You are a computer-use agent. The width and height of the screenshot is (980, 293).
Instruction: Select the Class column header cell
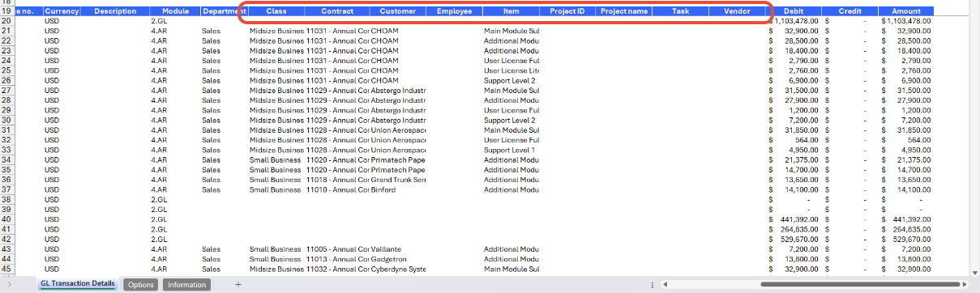tap(276, 11)
